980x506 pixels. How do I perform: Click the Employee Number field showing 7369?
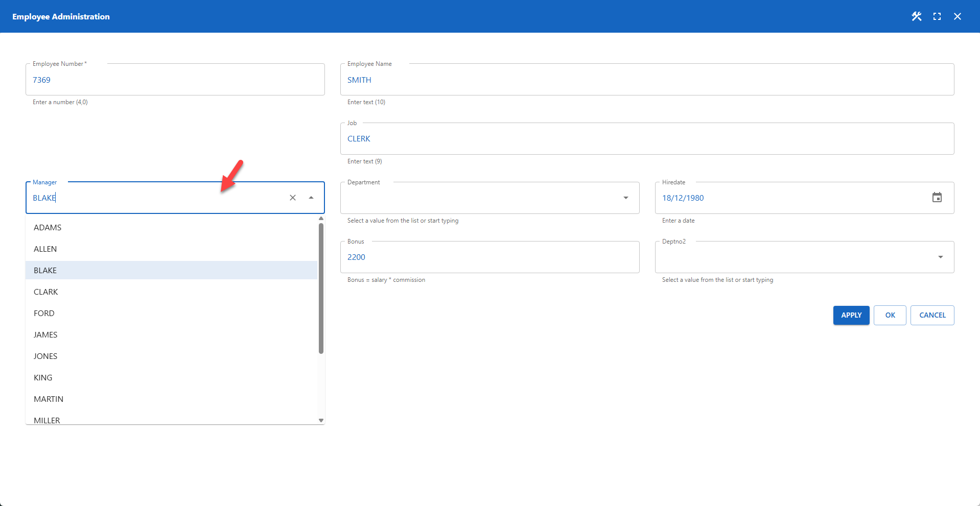tap(175, 80)
